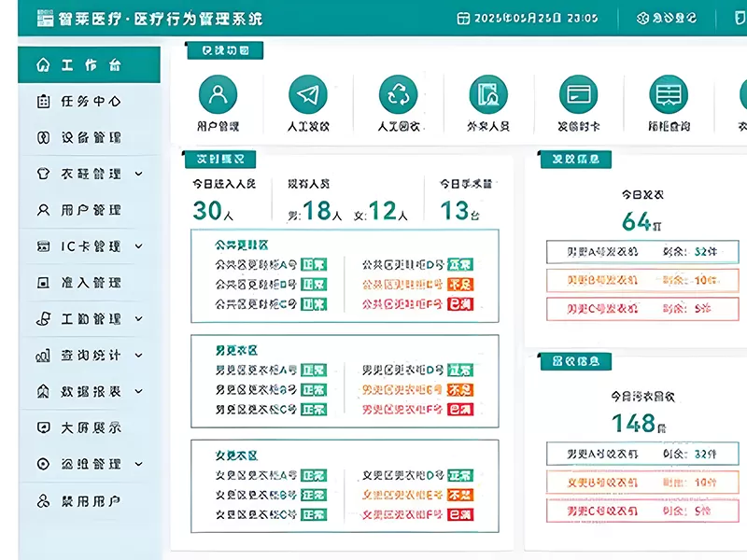
Task: Select the 回收信息 section tab label
Action: 576,361
